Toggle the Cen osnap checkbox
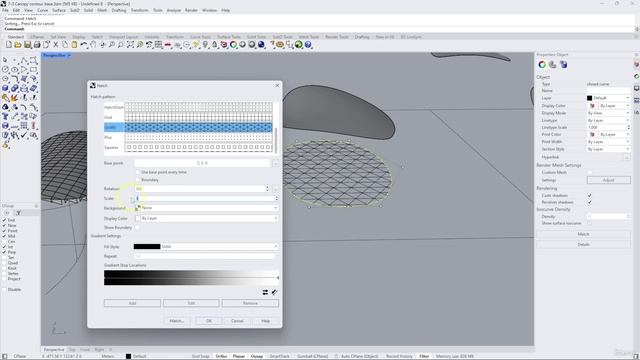This screenshot has width=640, height=360. tap(4, 241)
